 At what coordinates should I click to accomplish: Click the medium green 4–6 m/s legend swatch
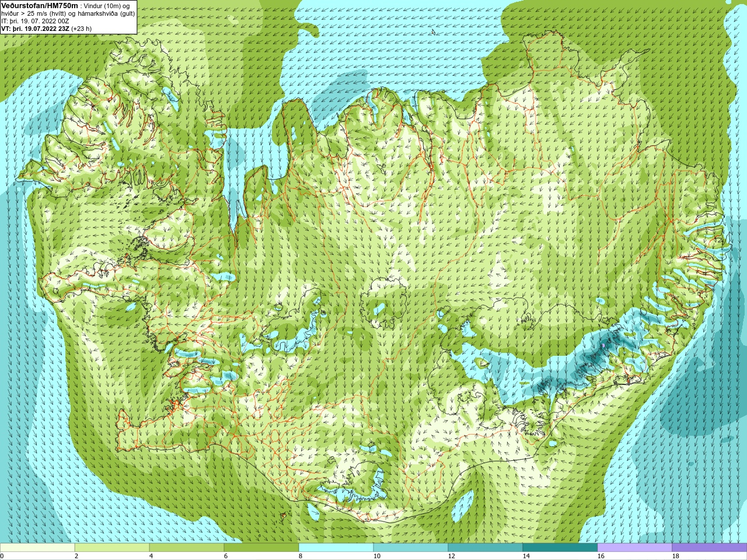tap(187, 548)
